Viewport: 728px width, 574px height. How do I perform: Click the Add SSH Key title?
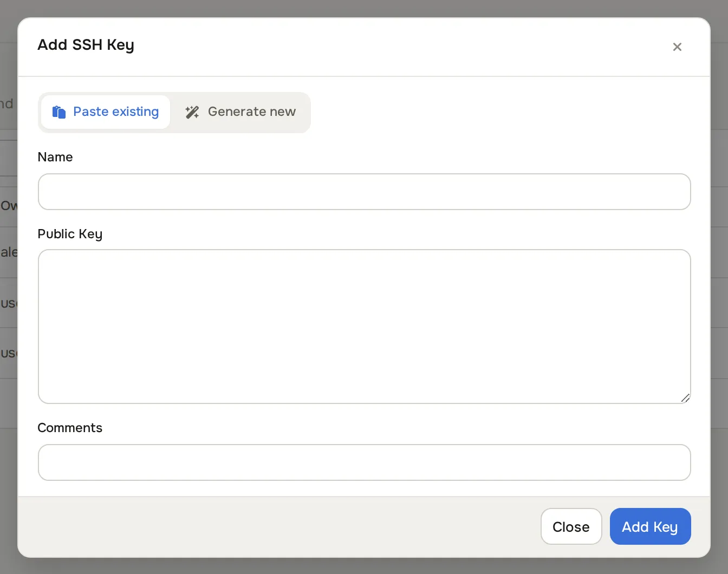click(86, 45)
